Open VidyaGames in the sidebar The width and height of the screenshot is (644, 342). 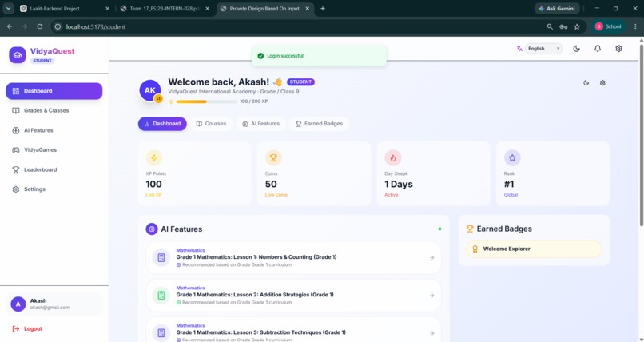click(54, 150)
